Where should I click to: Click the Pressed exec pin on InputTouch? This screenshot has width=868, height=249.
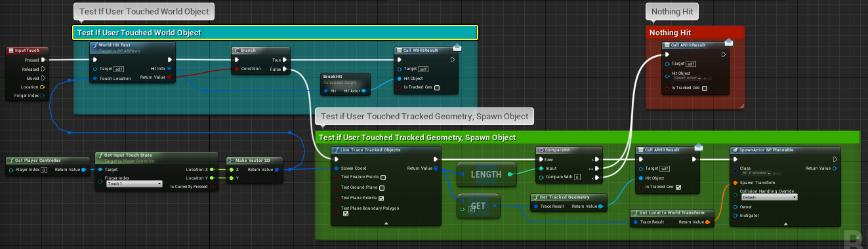click(43, 60)
